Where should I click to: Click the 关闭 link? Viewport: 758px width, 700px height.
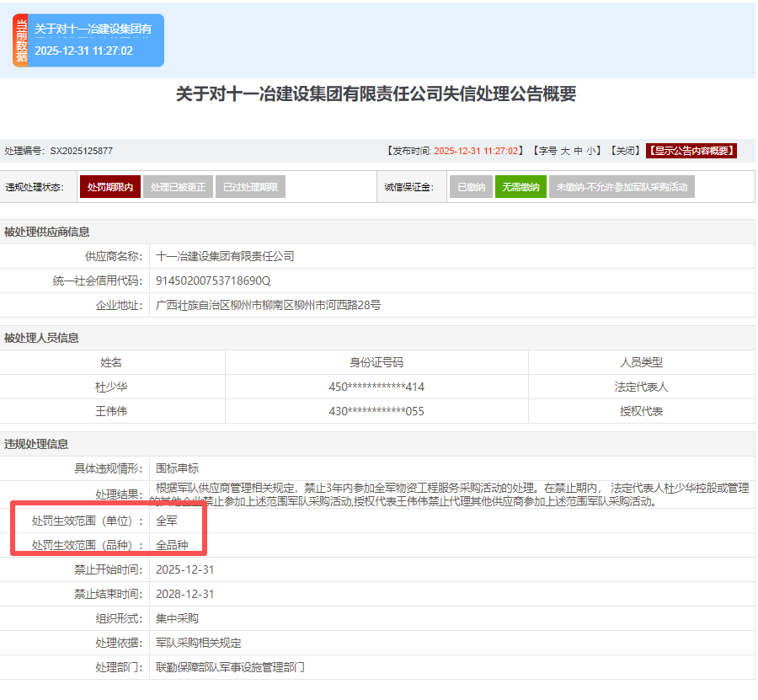[623, 151]
